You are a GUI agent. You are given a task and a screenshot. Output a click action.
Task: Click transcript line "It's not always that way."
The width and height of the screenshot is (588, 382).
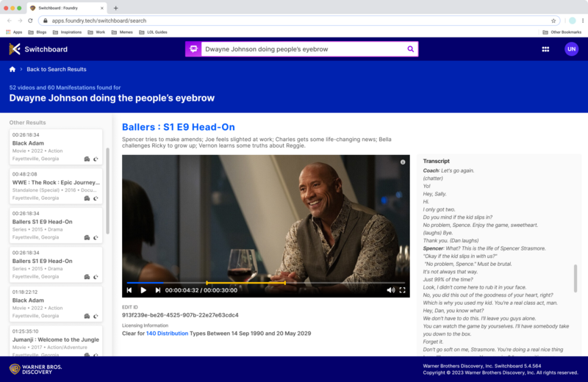click(450, 272)
